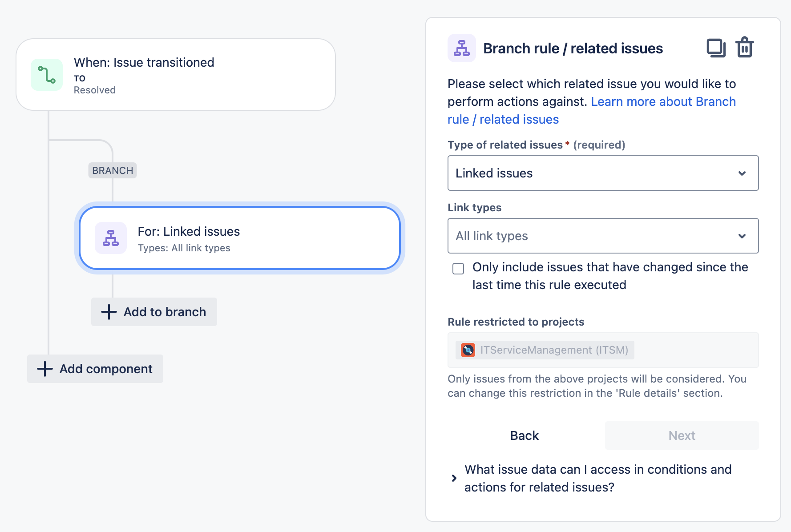
Task: Expand the What issue data help section
Action: pos(454,478)
